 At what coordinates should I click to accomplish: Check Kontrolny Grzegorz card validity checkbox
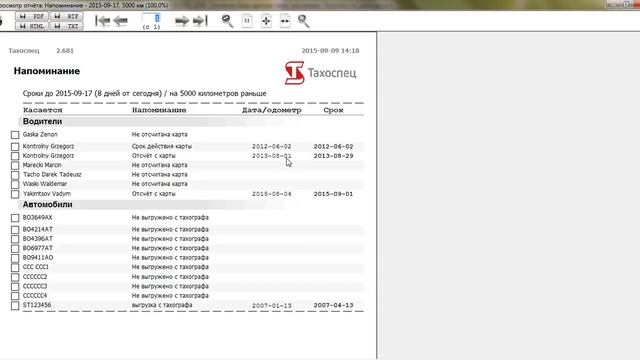click(15, 147)
